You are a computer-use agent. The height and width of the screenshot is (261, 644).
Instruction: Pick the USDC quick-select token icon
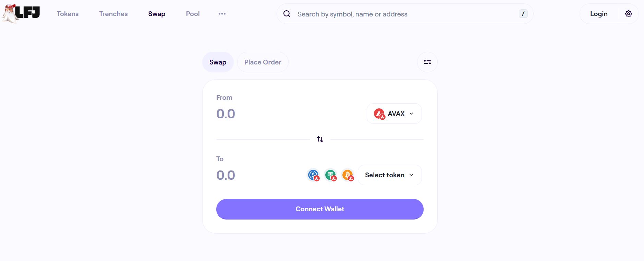(313, 175)
